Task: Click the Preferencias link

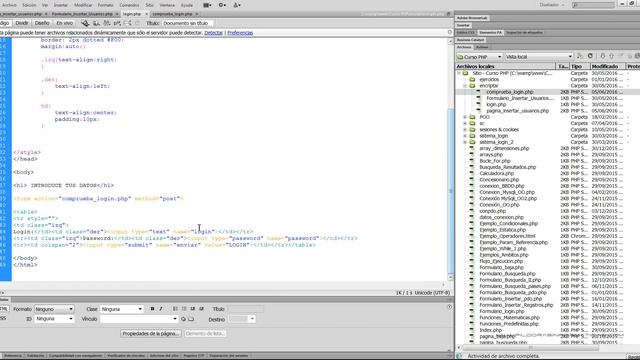Action: [x=240, y=33]
